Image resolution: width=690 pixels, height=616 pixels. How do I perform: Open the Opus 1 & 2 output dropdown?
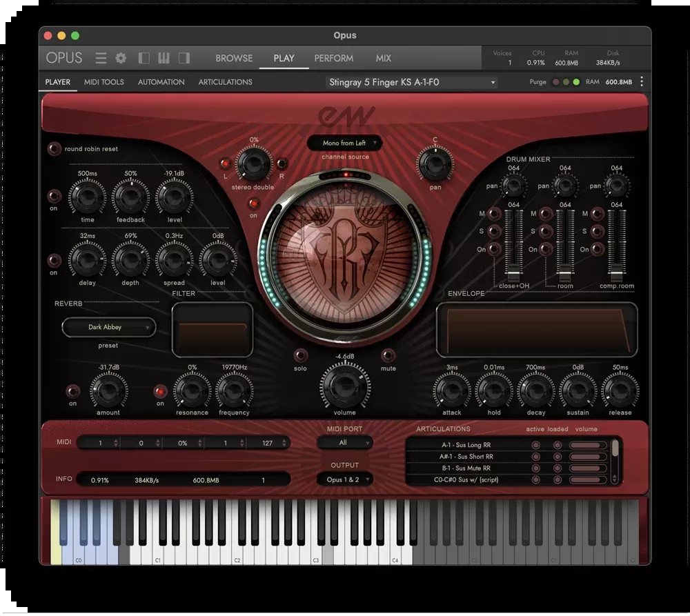click(x=344, y=479)
